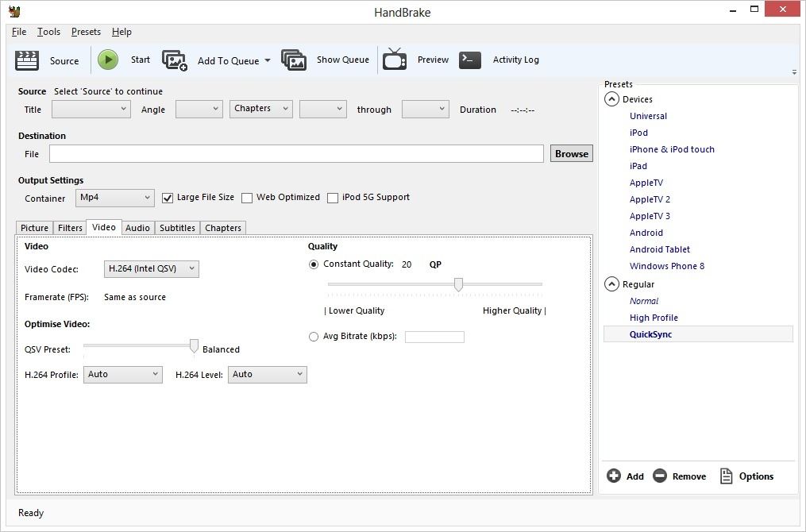The width and height of the screenshot is (806, 532).
Task: Select the High Profile preset
Action: point(654,318)
